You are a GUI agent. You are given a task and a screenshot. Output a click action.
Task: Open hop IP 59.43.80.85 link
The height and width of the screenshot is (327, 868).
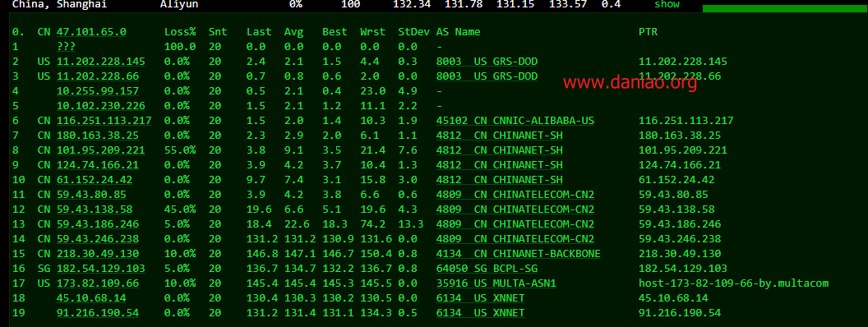[x=91, y=195]
